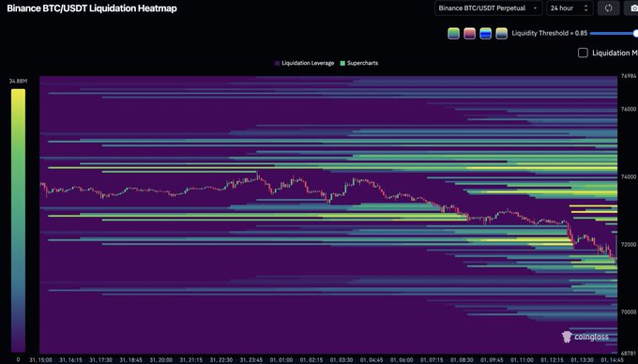Image resolution: width=638 pixels, height=364 pixels.
Task: Click the 72000 price axis label
Action: point(629,245)
